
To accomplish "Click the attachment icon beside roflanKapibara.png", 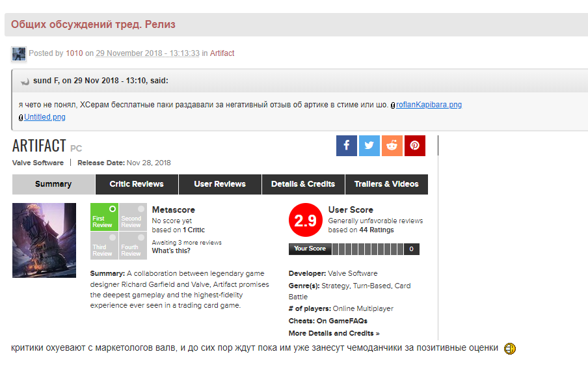I will [x=393, y=105].
